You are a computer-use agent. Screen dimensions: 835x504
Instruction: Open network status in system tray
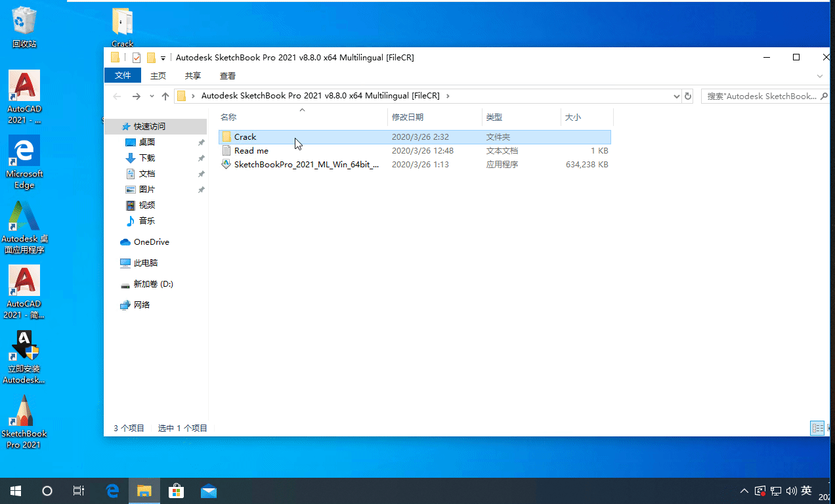click(x=776, y=491)
